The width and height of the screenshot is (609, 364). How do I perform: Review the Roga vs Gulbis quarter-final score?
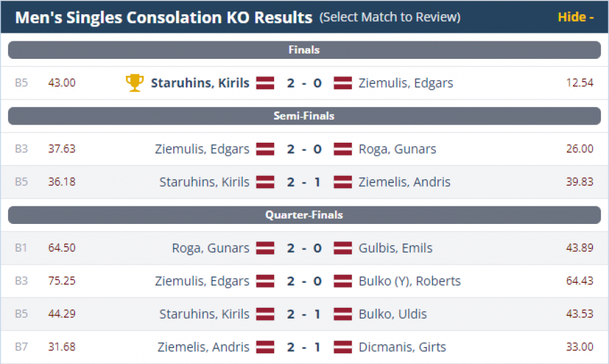coord(304,248)
